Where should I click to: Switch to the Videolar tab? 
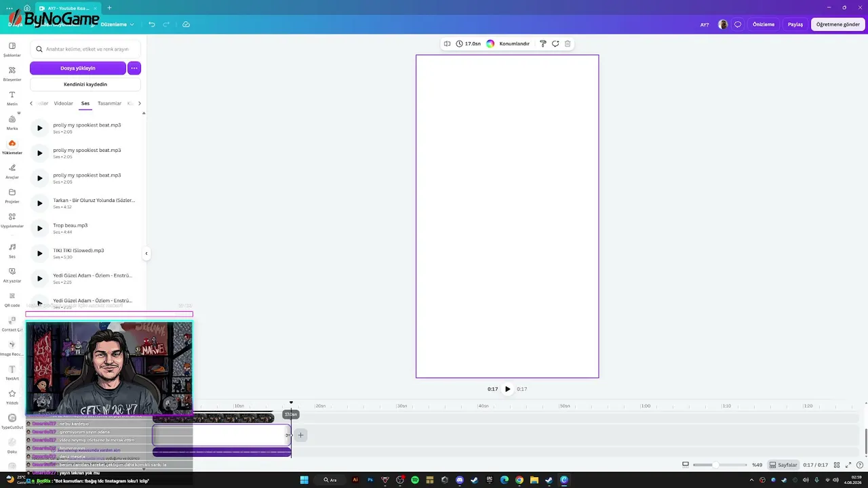[63, 104]
